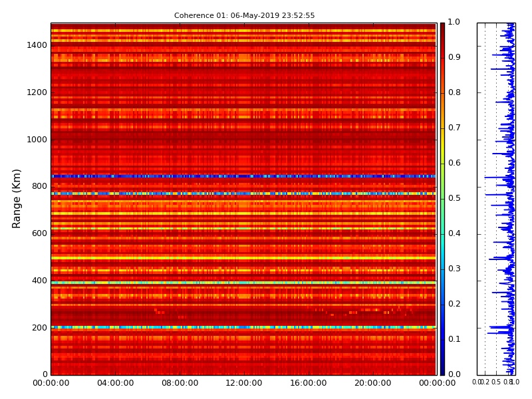This screenshot has width=532, height=399.
Task: Click the 'Range (Km)' y-axis label
Action: click(16, 199)
